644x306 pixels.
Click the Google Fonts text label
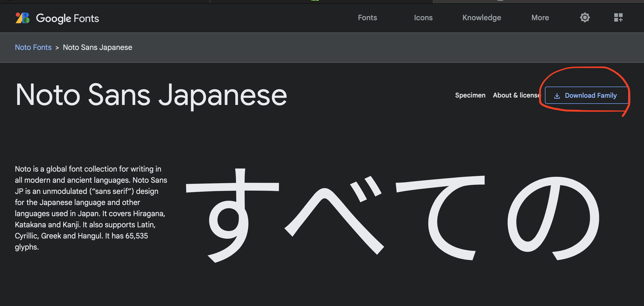pyautogui.click(x=67, y=18)
